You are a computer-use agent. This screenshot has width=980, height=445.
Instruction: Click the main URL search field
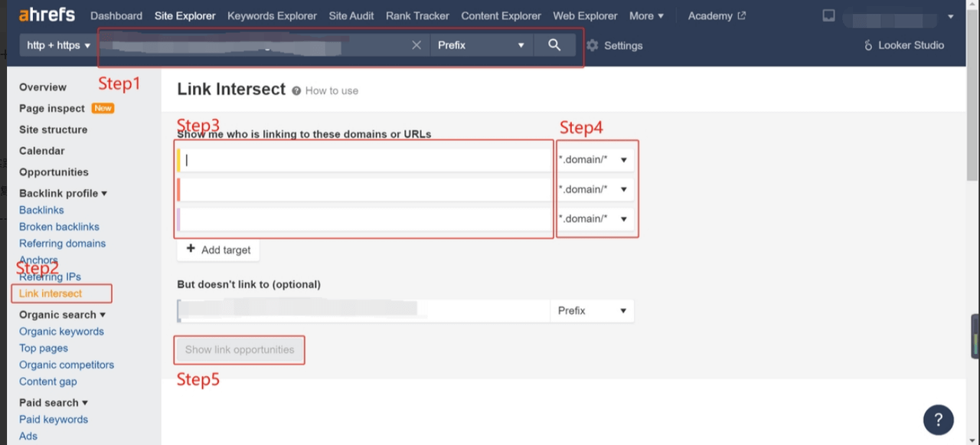[x=263, y=45]
